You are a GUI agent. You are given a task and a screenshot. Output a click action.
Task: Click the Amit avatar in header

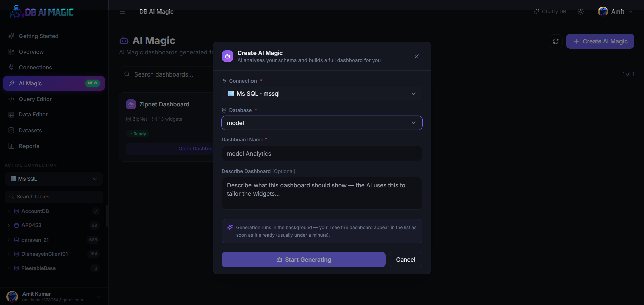[603, 12]
